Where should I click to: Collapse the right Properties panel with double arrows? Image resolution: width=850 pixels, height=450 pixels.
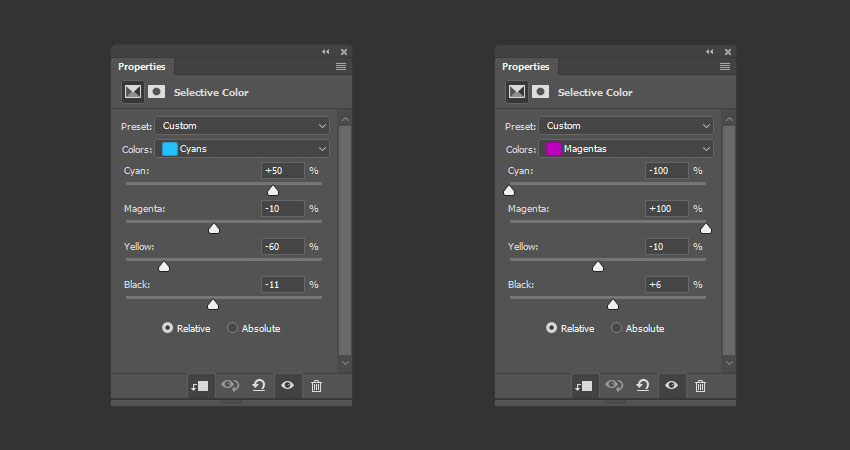click(x=710, y=51)
